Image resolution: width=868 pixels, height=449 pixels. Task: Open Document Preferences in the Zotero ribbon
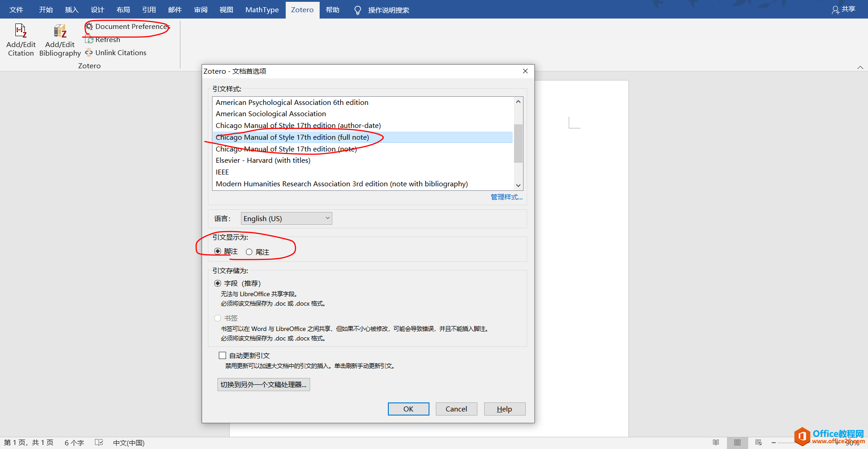pyautogui.click(x=127, y=27)
